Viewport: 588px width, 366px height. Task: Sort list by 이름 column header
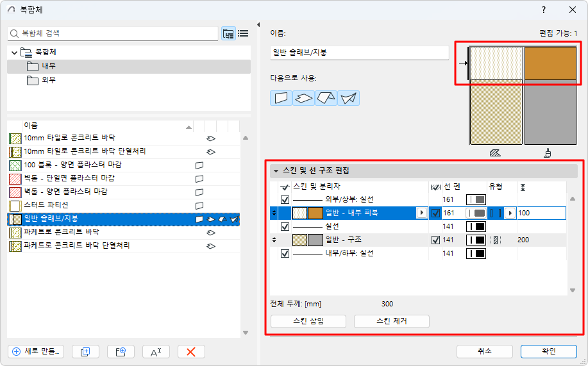point(108,126)
